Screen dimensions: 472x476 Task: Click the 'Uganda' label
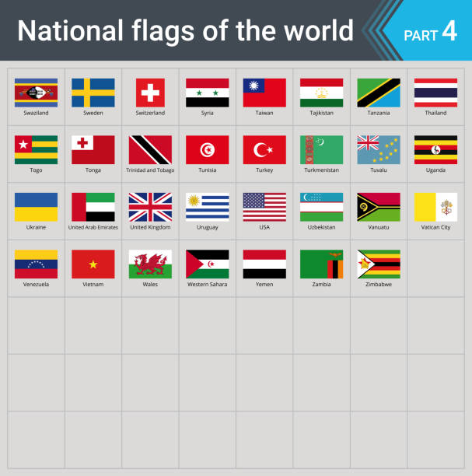(x=435, y=170)
